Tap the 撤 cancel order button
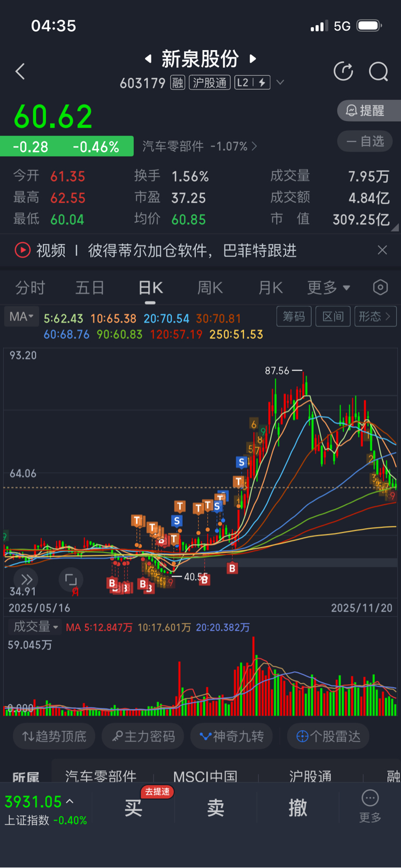The height and width of the screenshot is (868, 401). pos(298,808)
